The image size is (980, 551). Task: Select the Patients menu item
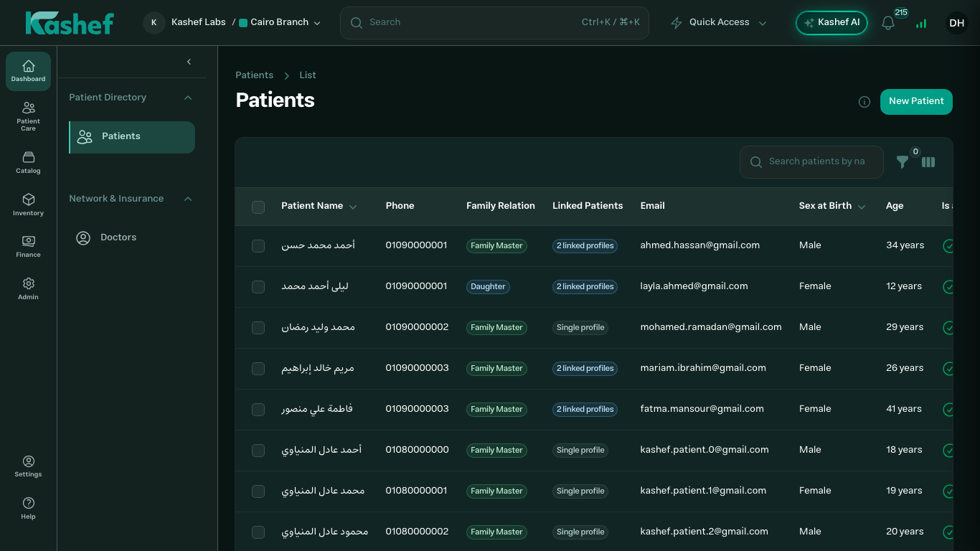click(x=132, y=137)
